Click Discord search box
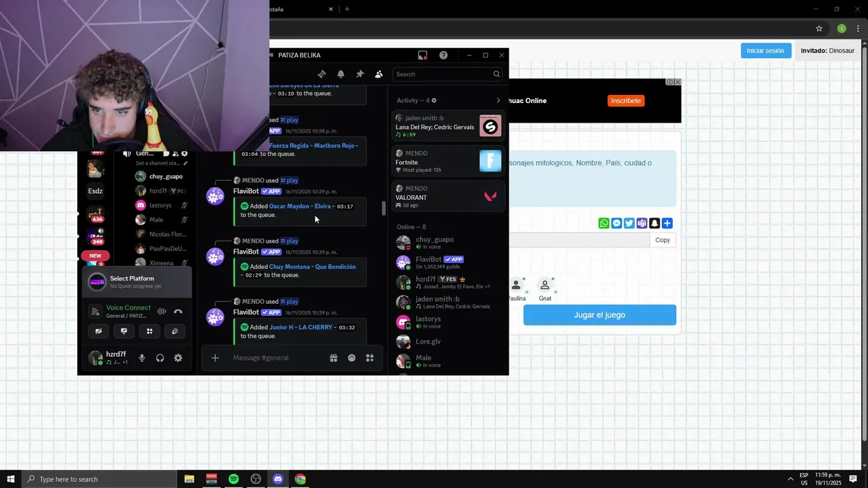This screenshot has height=488, width=868. tap(448, 74)
